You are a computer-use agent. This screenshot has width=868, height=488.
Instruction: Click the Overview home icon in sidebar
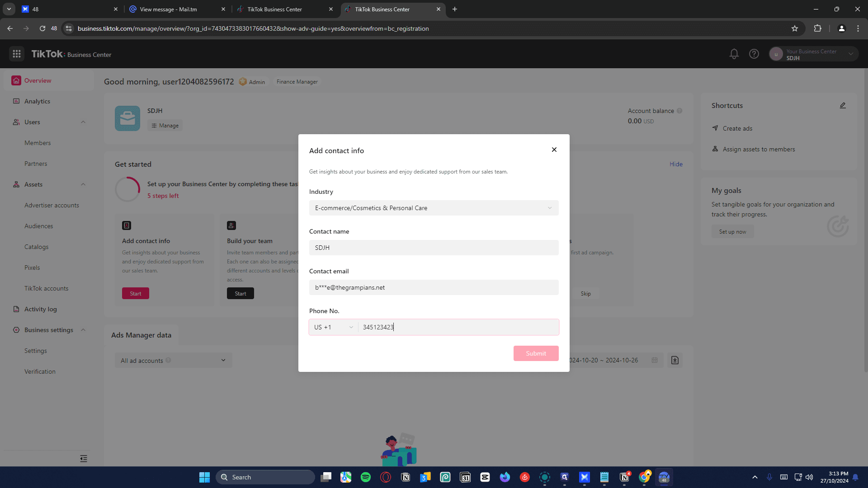(16, 80)
